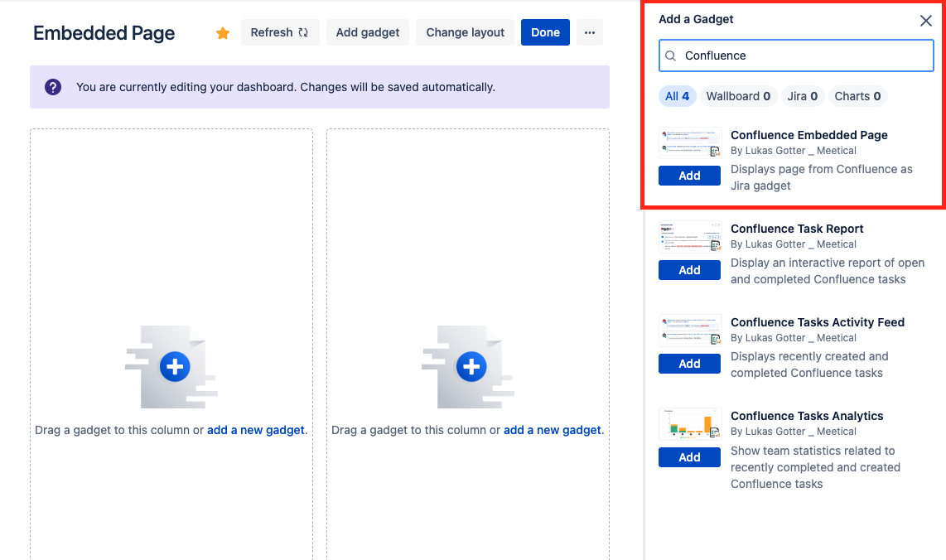
Task: Add the Confluence Tasks Analytics gadget
Action: [x=689, y=456]
